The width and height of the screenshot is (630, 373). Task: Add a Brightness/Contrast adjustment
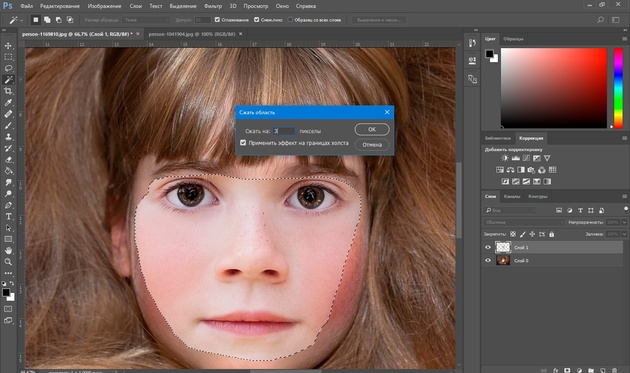click(x=505, y=158)
